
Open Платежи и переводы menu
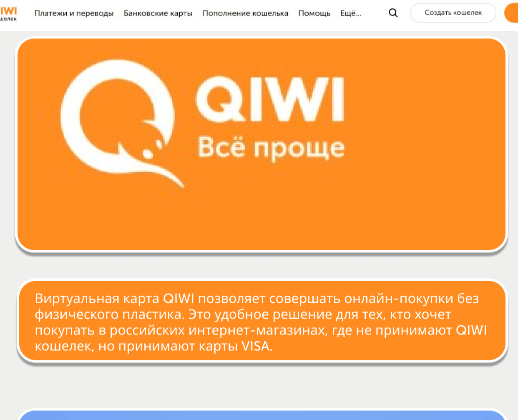(x=74, y=13)
